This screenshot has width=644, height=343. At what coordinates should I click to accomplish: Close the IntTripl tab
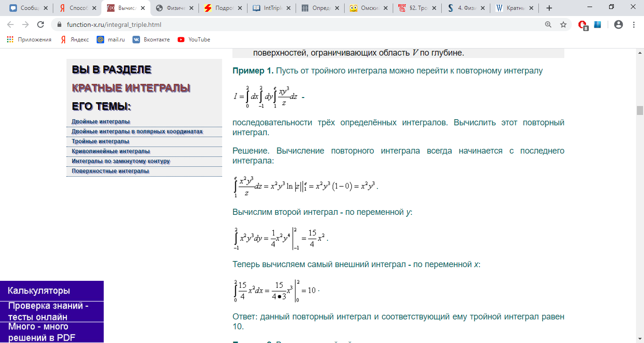[288, 8]
